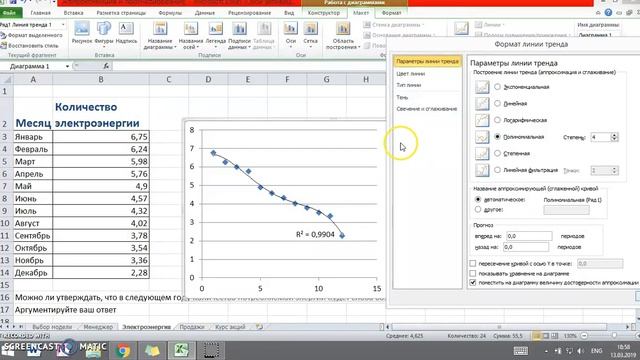Open the Область построения plot area menu
This screenshot has width=640, height=360.
343,36
